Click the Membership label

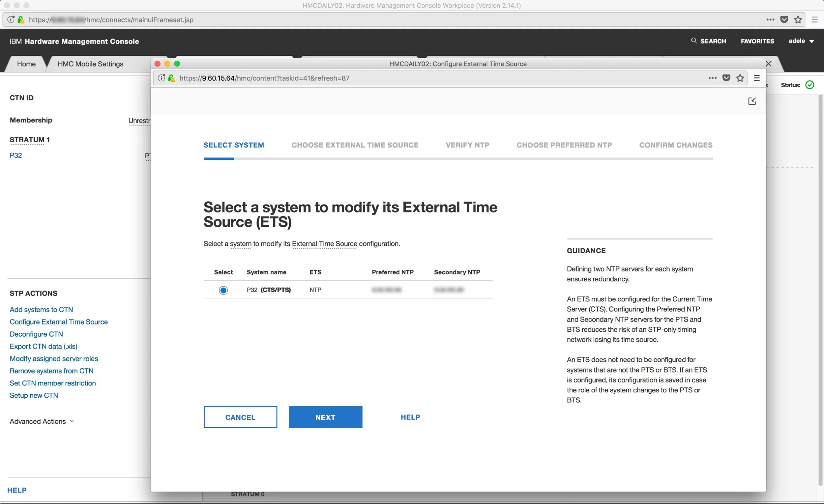click(x=31, y=120)
